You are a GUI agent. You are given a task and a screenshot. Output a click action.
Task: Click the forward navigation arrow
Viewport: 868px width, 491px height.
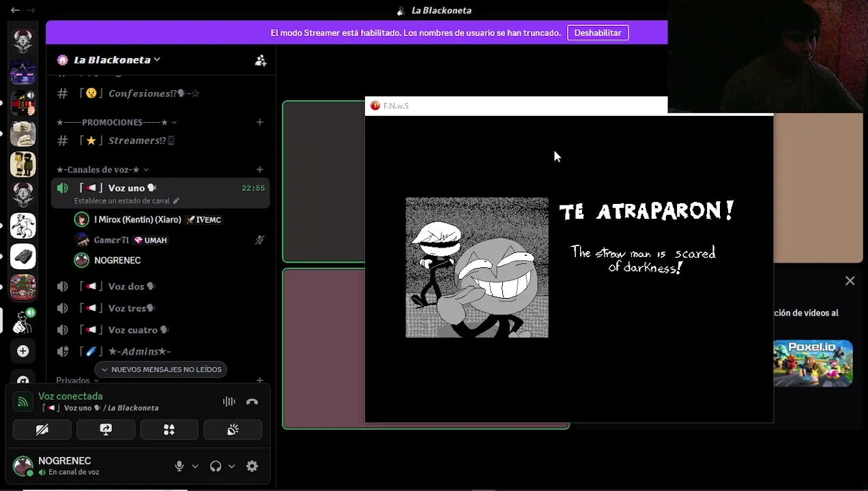pos(31,10)
